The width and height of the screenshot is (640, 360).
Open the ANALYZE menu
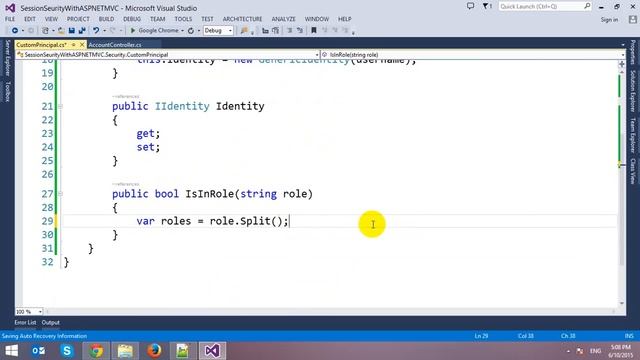point(284,19)
